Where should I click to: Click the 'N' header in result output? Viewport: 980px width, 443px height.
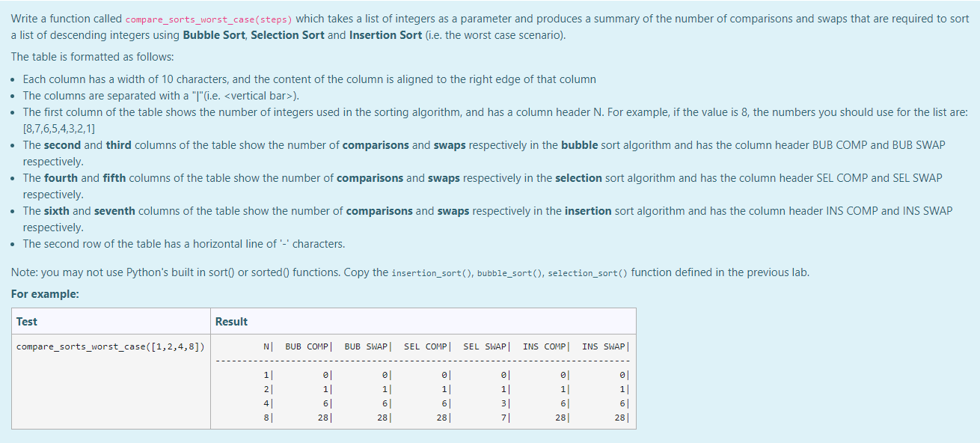tap(267, 346)
